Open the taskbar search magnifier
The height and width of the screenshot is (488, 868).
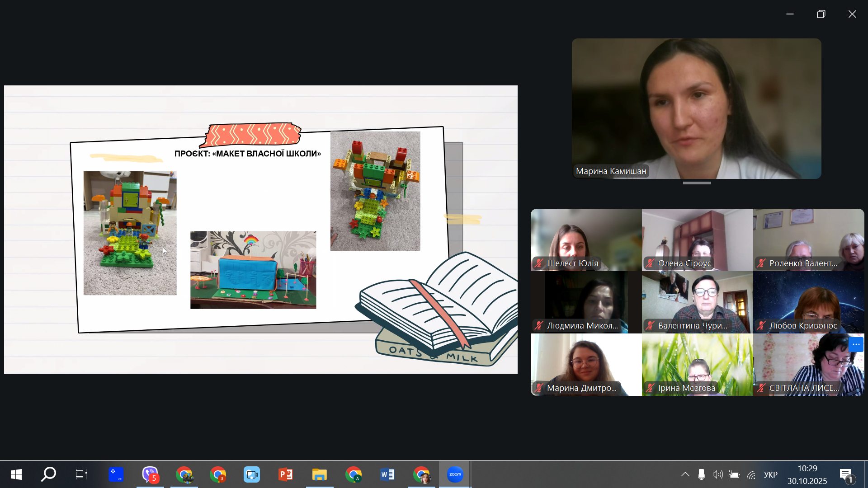pos(48,474)
